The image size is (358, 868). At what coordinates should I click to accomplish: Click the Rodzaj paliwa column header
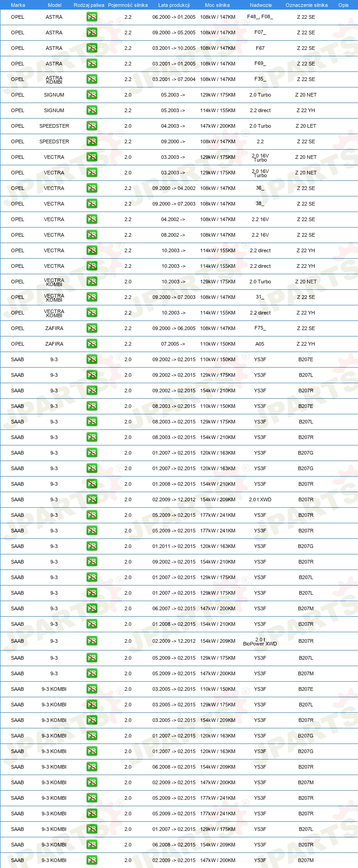coord(89,5)
